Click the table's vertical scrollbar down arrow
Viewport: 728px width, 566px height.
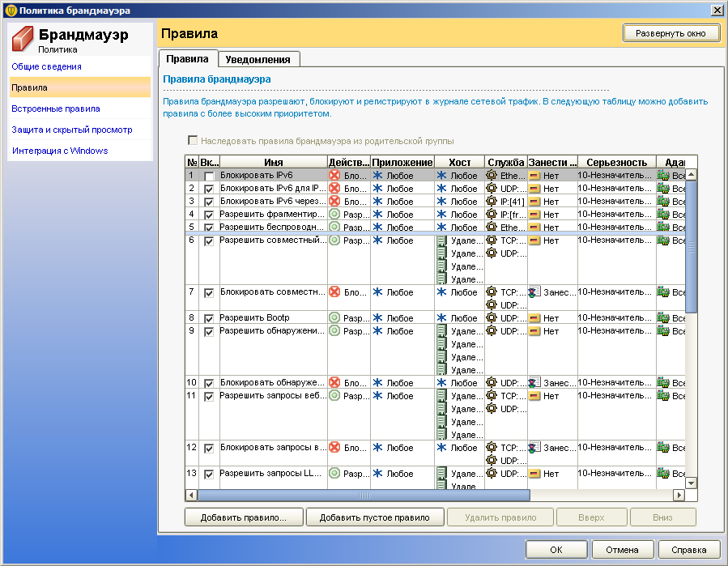[692, 483]
